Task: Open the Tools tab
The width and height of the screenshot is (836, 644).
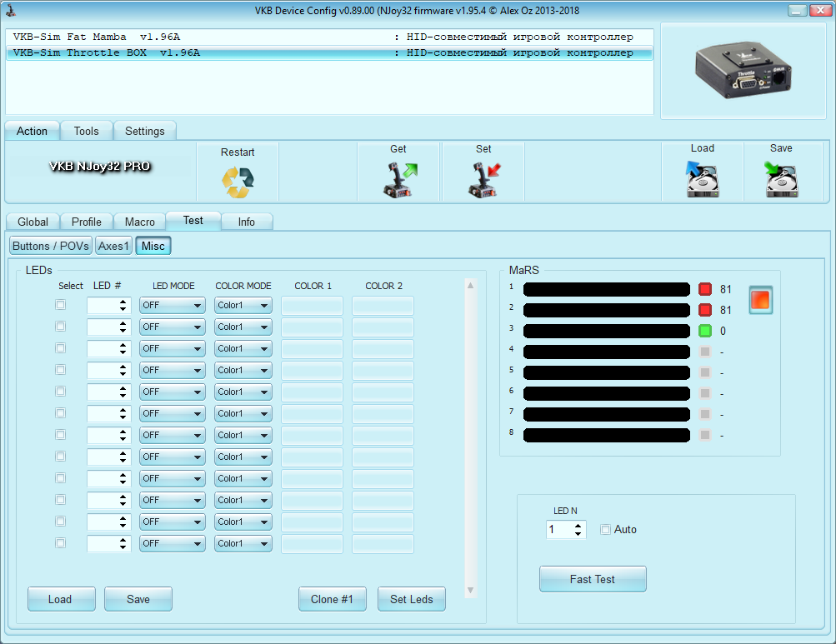Action: coord(86,131)
